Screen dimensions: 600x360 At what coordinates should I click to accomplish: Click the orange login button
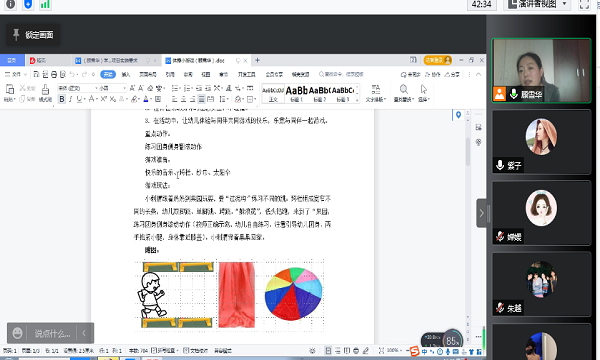[438, 60]
